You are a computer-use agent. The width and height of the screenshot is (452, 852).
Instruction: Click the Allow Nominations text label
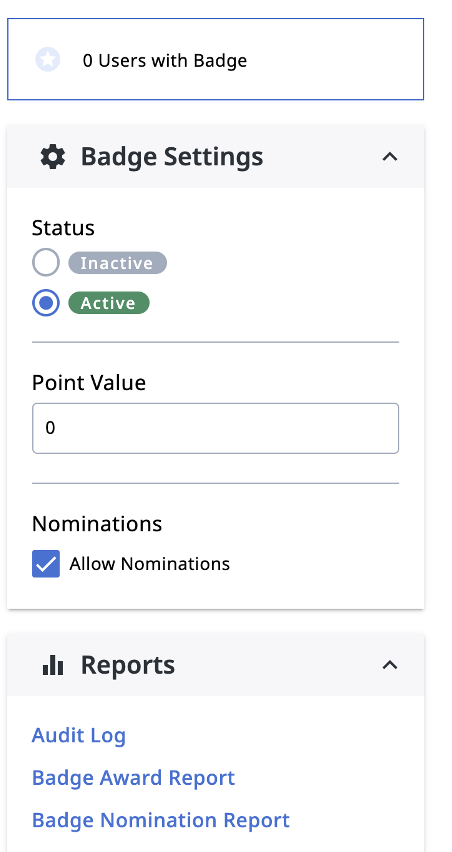coord(149,564)
